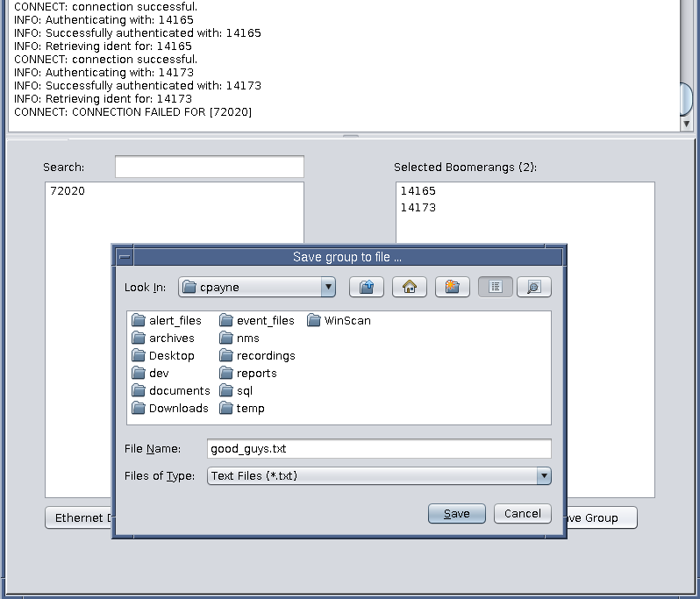Click the log panel scrollbar thumb
The height and width of the screenshot is (599, 700).
point(686,98)
